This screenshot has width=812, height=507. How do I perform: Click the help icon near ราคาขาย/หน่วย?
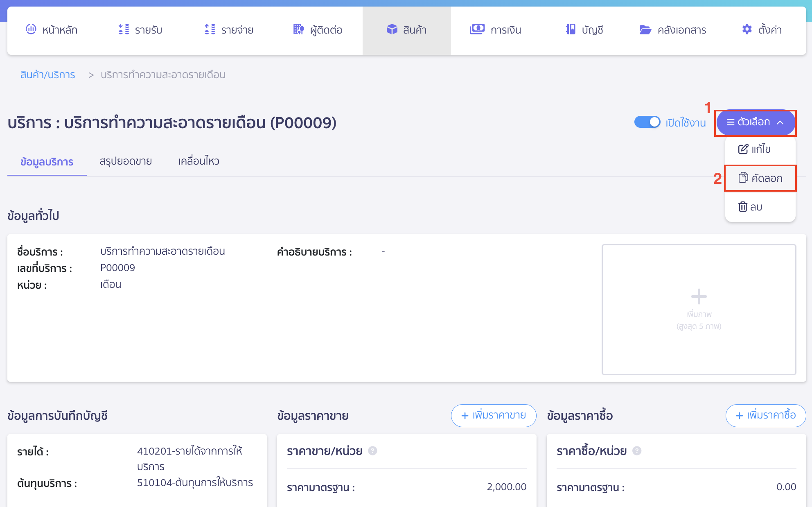click(x=372, y=451)
